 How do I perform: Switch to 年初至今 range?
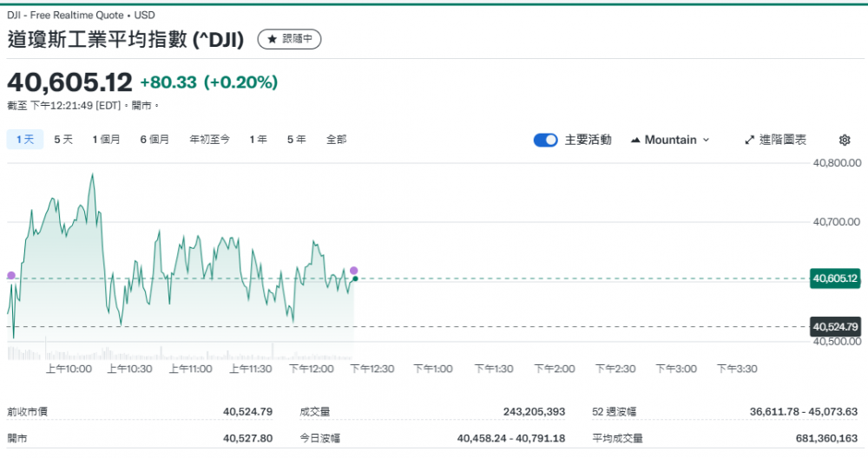pos(209,139)
